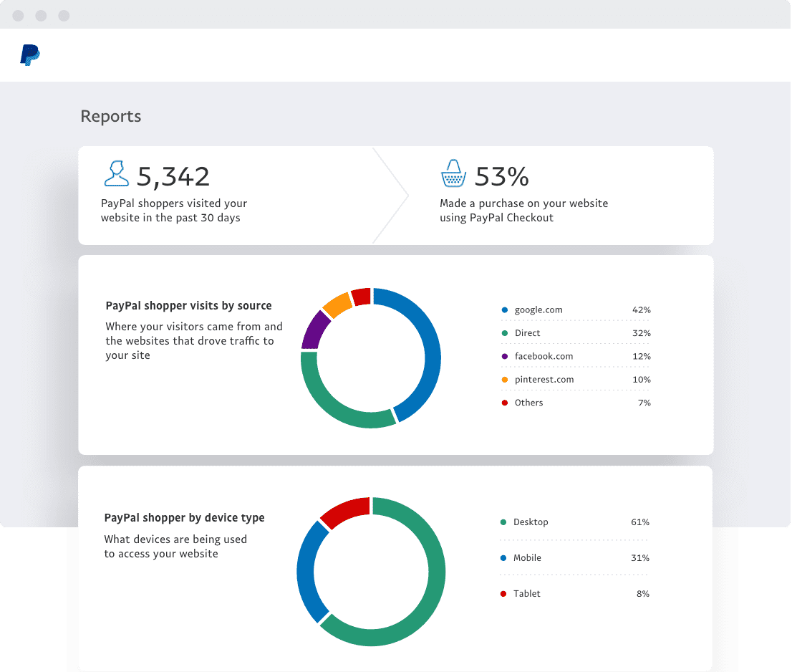Click the blue google.com legend dot
This screenshot has height=672, width=792.
505,310
